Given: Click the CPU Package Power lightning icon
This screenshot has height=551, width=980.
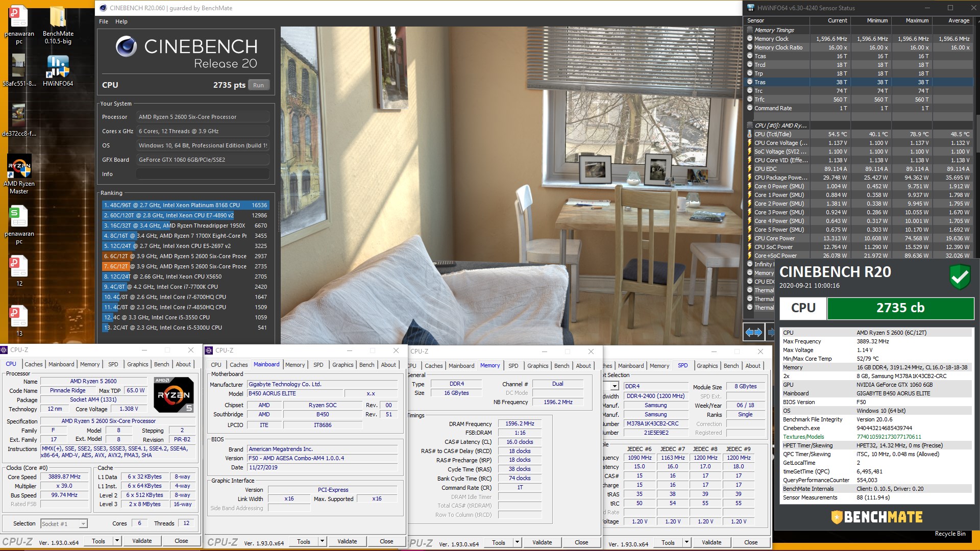Looking at the screenshot, I should 750,177.
